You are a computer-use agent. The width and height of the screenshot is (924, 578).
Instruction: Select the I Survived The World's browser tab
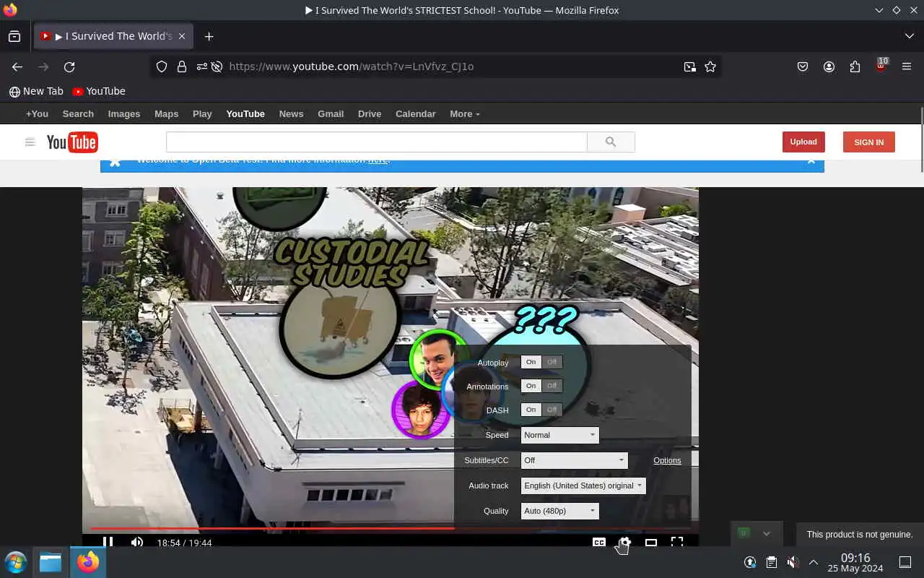[113, 36]
